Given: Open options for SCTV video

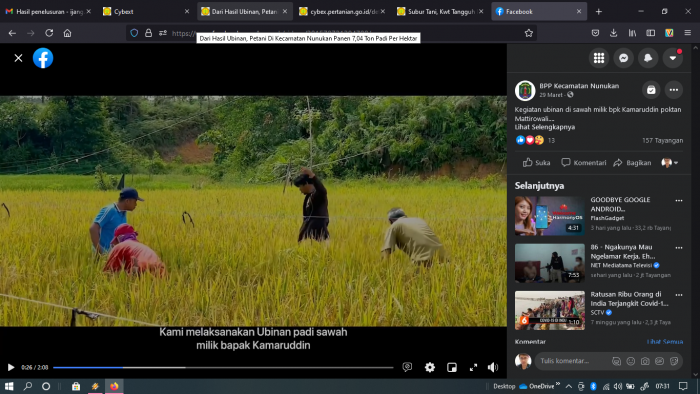Looking at the screenshot, I should tap(679, 295).
